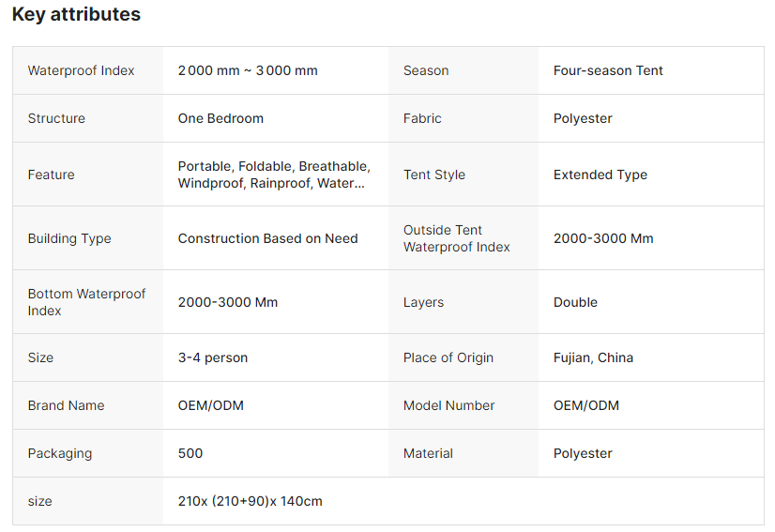Select the Outside Tent Waterproof Index label
This screenshot has width=775, height=532.
pyautogui.click(x=457, y=238)
